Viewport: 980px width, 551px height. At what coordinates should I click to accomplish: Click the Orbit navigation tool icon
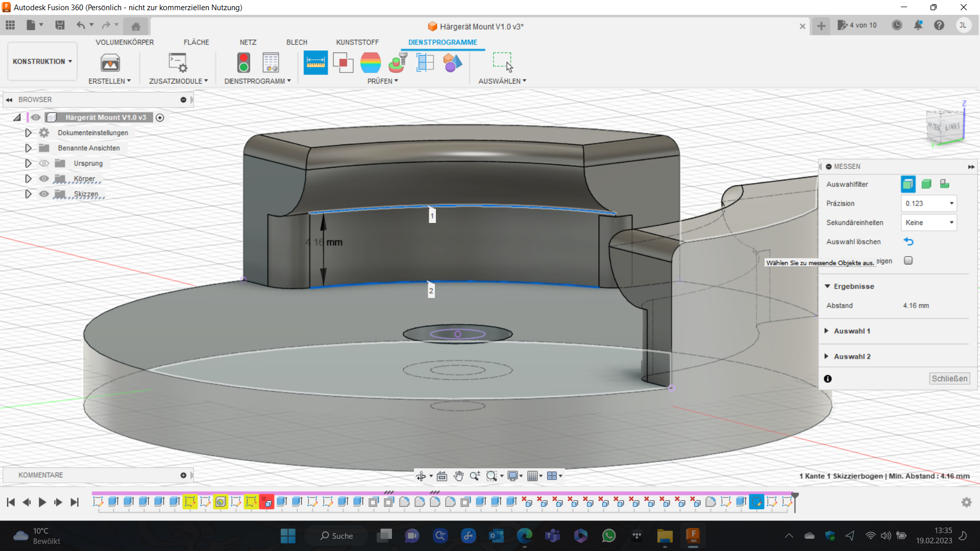(x=421, y=476)
